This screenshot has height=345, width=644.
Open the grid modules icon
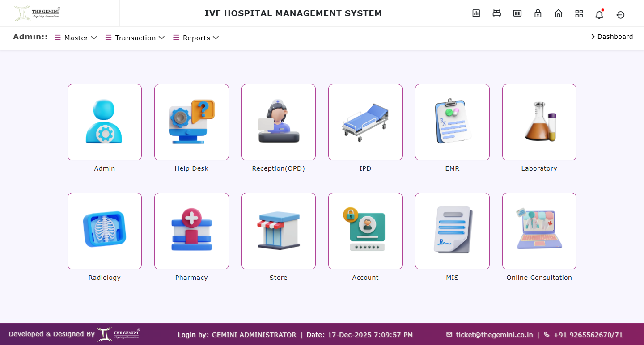[579, 13]
